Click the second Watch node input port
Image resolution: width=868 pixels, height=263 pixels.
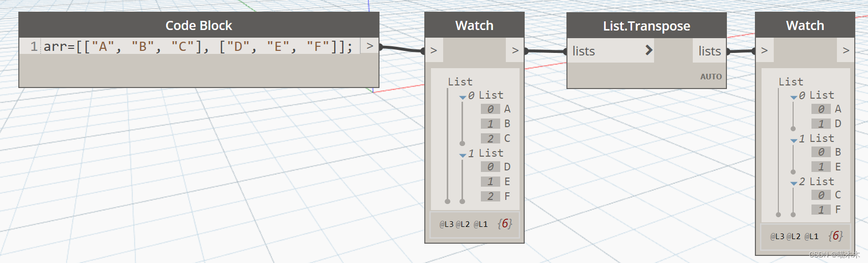pyautogui.click(x=765, y=50)
